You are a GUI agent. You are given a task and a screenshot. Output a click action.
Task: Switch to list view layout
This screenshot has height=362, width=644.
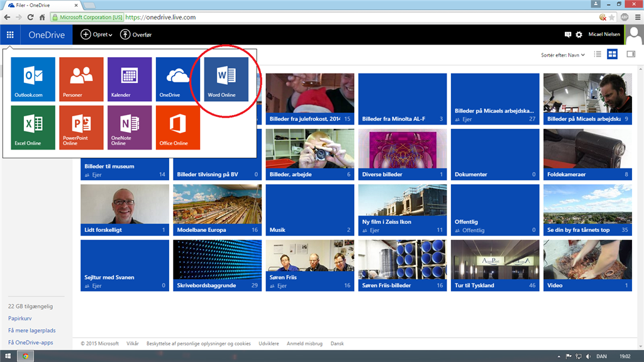pos(597,54)
